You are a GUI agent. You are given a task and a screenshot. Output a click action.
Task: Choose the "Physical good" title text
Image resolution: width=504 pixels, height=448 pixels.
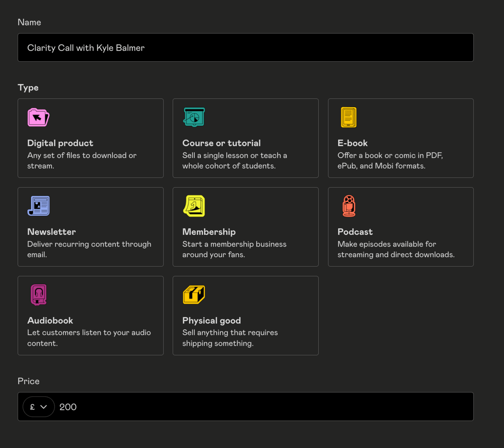pyautogui.click(x=211, y=320)
